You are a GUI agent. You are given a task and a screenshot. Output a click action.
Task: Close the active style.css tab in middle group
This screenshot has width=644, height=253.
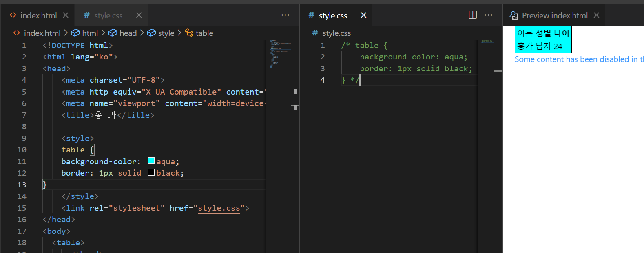pos(363,15)
